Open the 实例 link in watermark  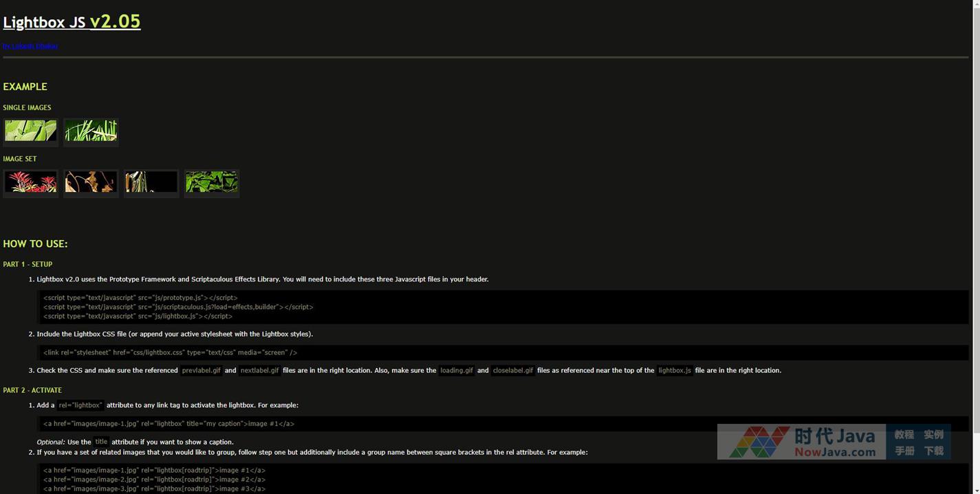[x=933, y=435]
